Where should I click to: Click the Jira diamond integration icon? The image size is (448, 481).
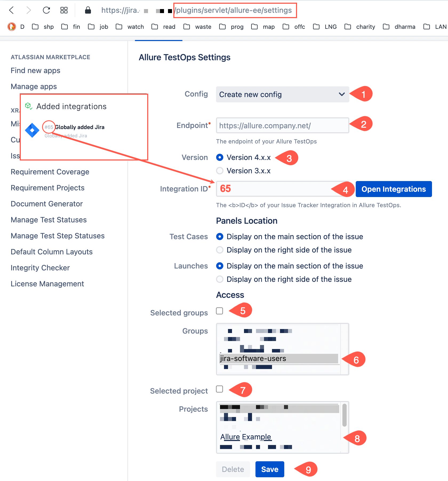pos(32,130)
